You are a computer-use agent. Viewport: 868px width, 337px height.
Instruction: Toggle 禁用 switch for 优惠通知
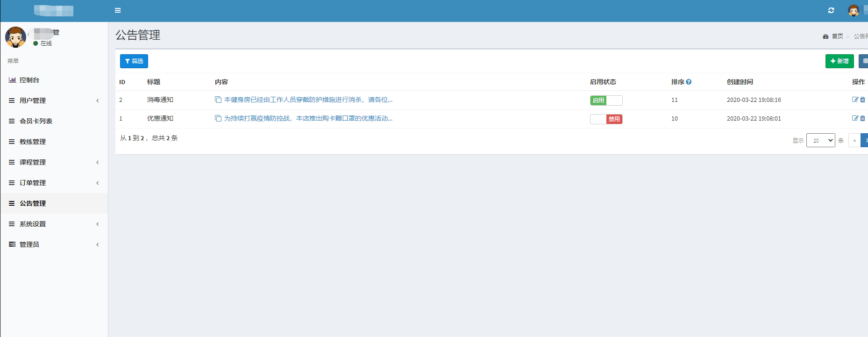(x=606, y=119)
